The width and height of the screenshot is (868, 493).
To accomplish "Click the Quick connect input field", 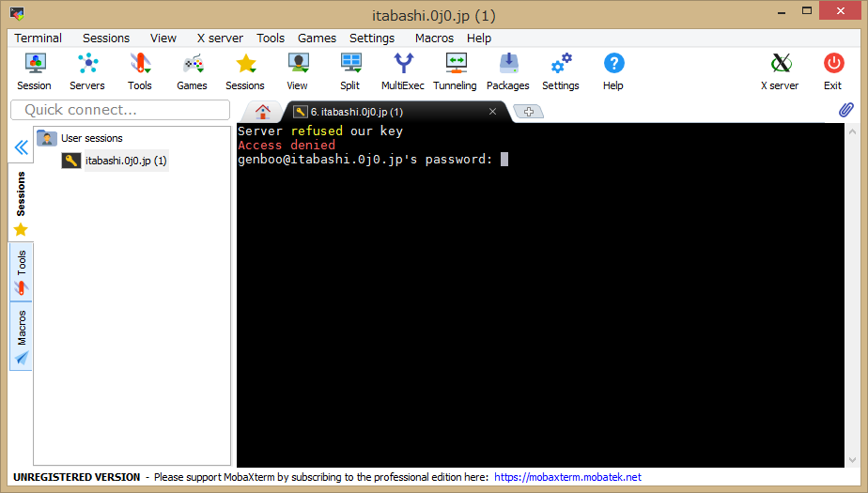I will (x=120, y=110).
